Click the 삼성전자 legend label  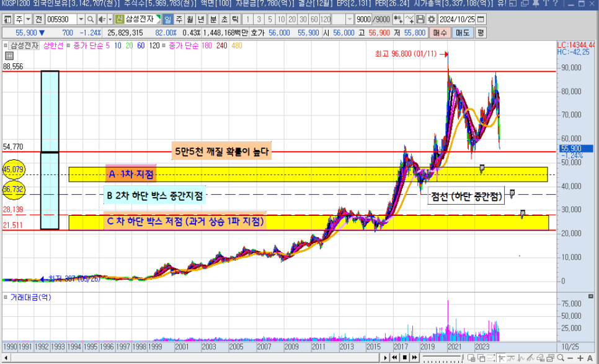[24, 45]
